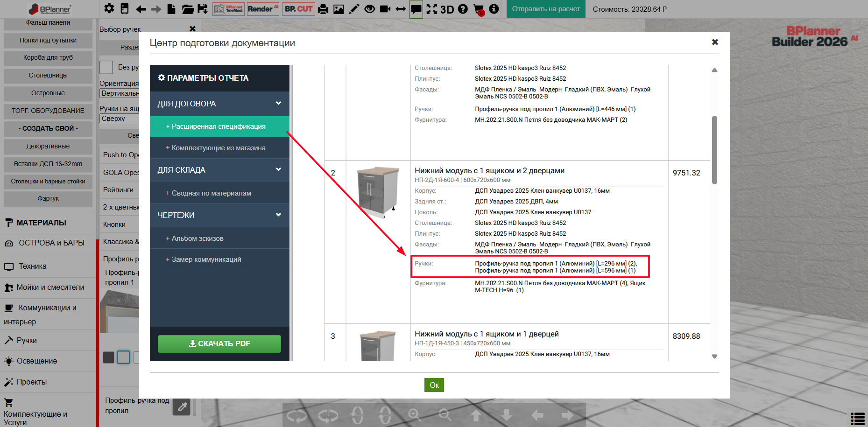Collapse the 'ДЛЯ СКЛАДА' section chevron
The image size is (868, 427).
tap(278, 169)
